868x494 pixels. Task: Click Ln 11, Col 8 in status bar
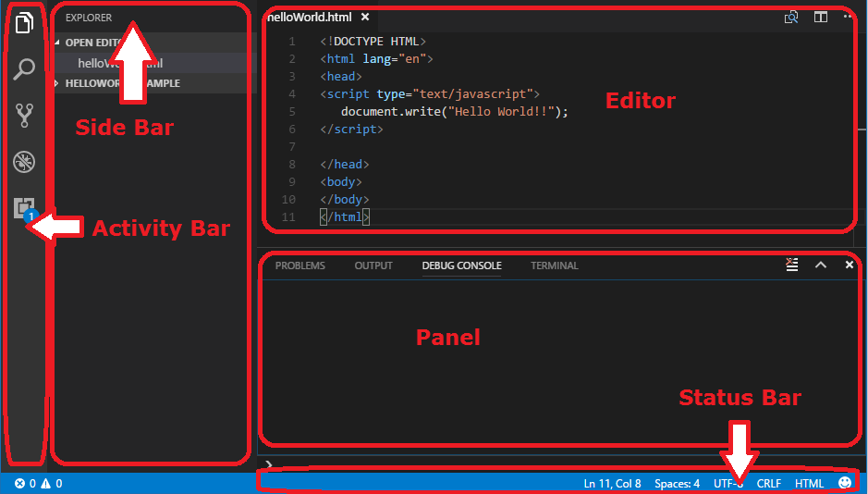(612, 484)
